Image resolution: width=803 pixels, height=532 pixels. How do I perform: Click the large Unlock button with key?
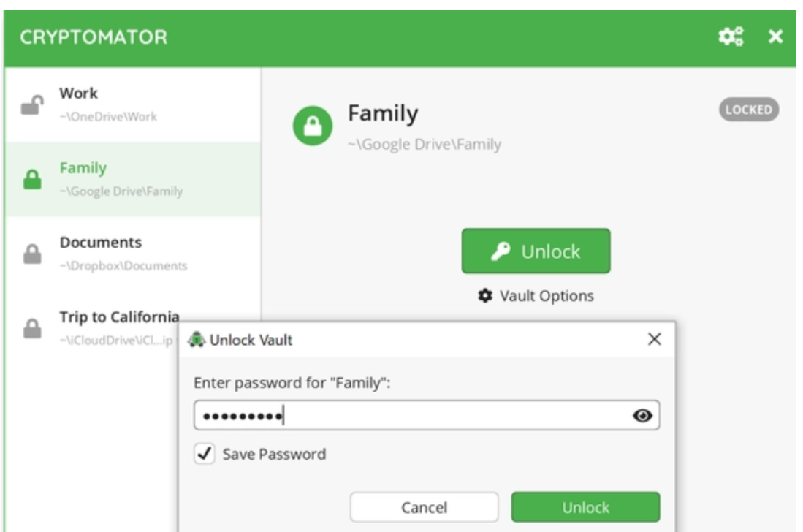(536, 251)
